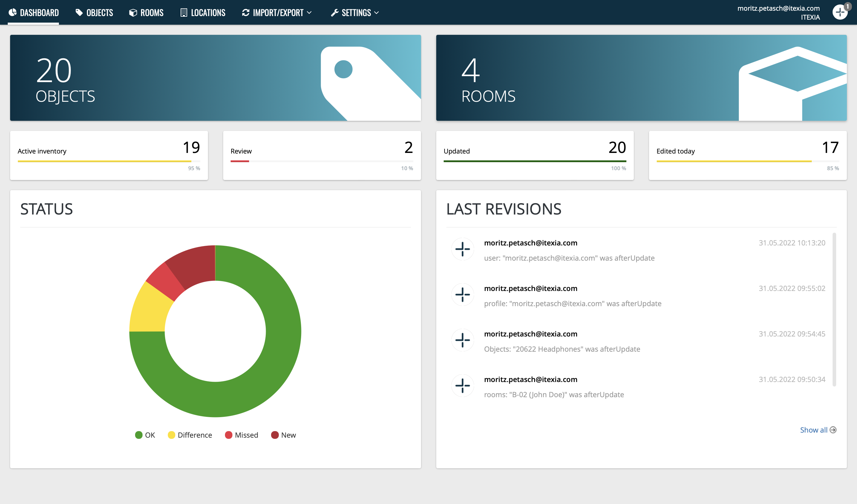Click the avatar icon beside the 10:13:20 revision
The image size is (857, 504).
pyautogui.click(x=462, y=249)
